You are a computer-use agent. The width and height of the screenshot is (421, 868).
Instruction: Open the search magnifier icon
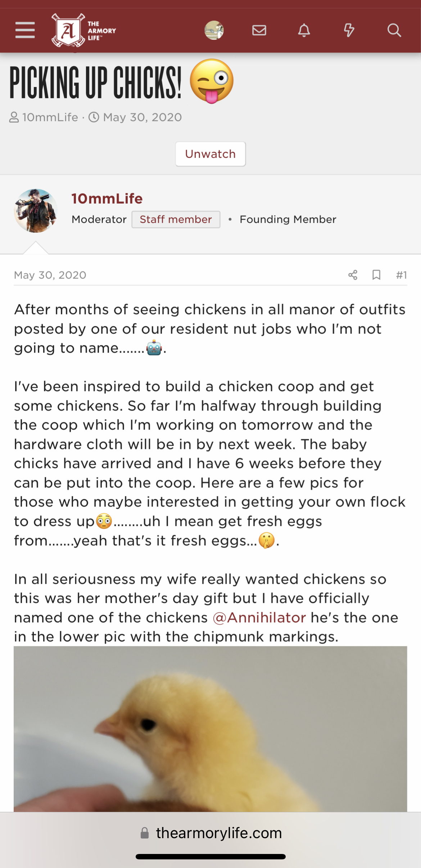click(394, 30)
